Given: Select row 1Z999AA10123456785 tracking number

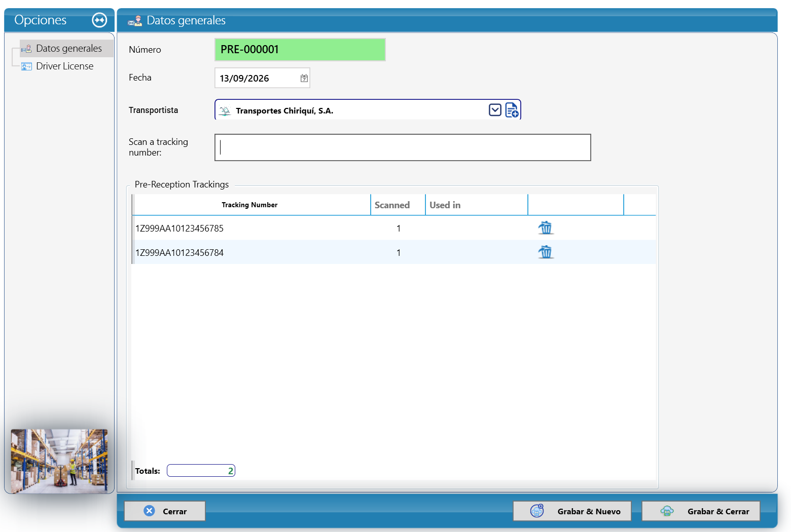Looking at the screenshot, I should tap(179, 229).
